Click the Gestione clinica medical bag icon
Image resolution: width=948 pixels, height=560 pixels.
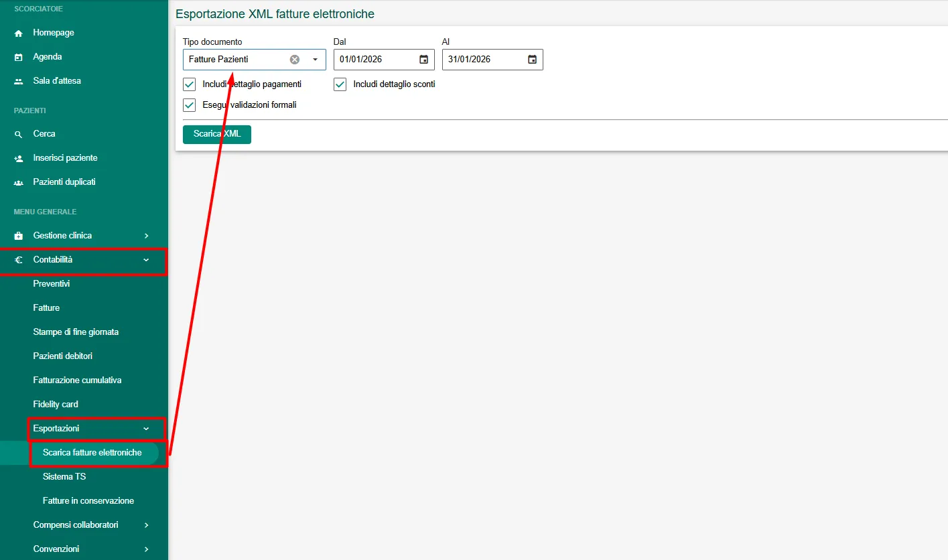(19, 236)
